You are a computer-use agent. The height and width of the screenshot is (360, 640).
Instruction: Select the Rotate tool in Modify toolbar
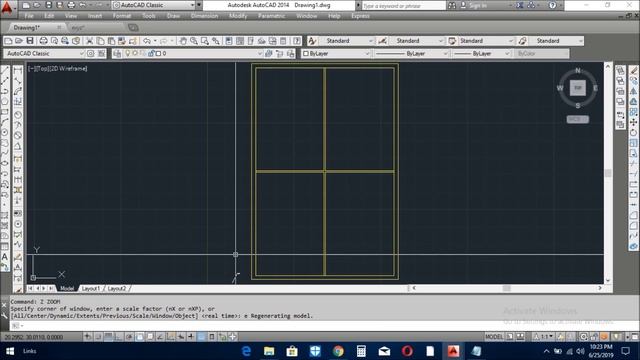click(x=633, y=133)
